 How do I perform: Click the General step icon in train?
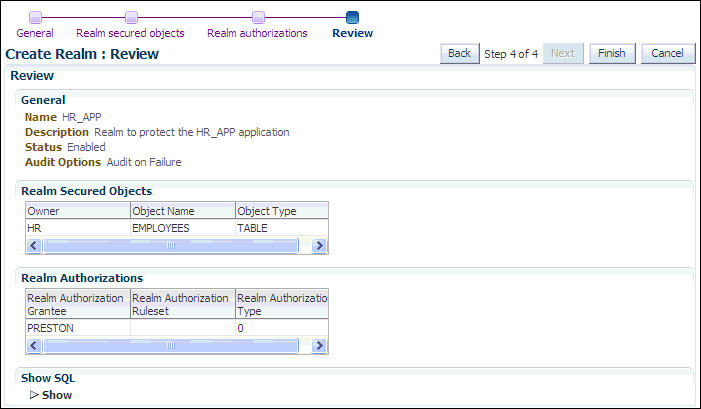tap(35, 17)
